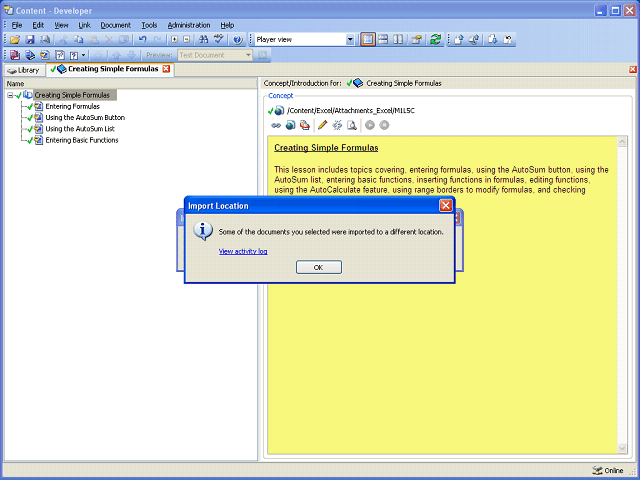
Task: Open the Administration menu
Action: pyautogui.click(x=189, y=25)
